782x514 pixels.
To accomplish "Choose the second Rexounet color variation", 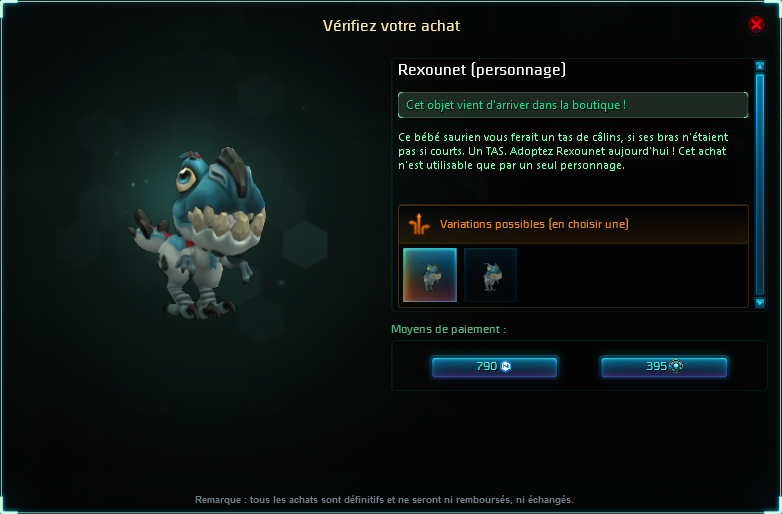I will (490, 275).
